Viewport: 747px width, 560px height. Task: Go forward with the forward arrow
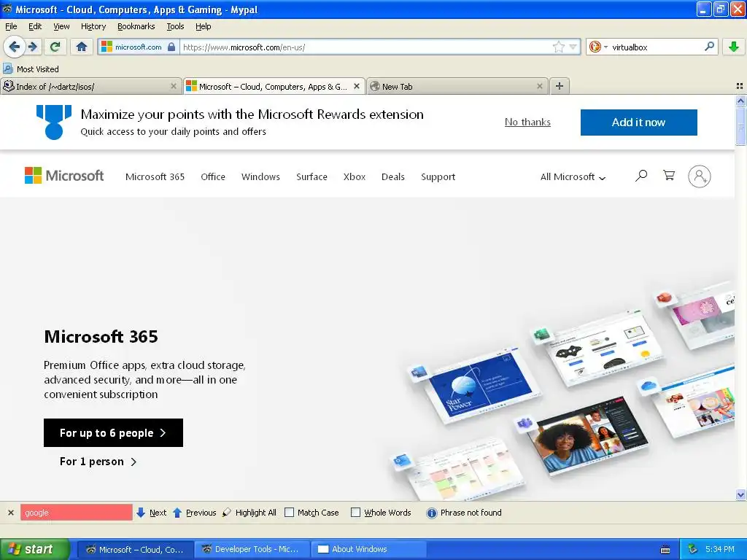tap(33, 47)
